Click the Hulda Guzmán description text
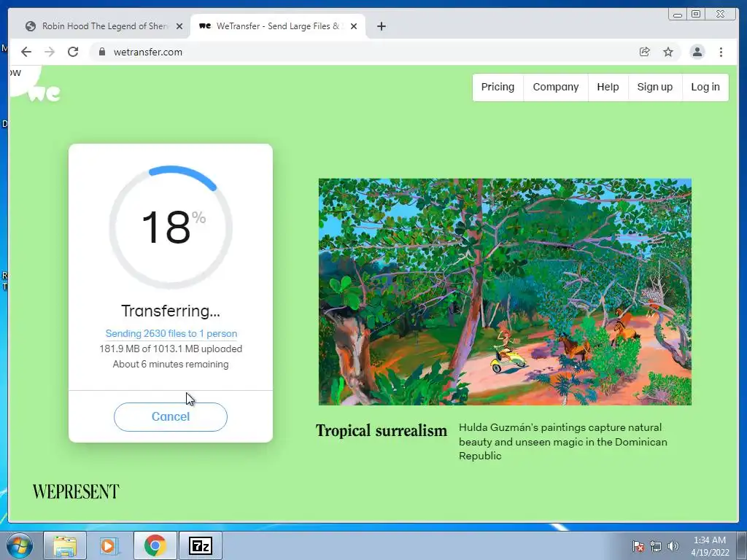The height and width of the screenshot is (560, 747). click(x=562, y=441)
